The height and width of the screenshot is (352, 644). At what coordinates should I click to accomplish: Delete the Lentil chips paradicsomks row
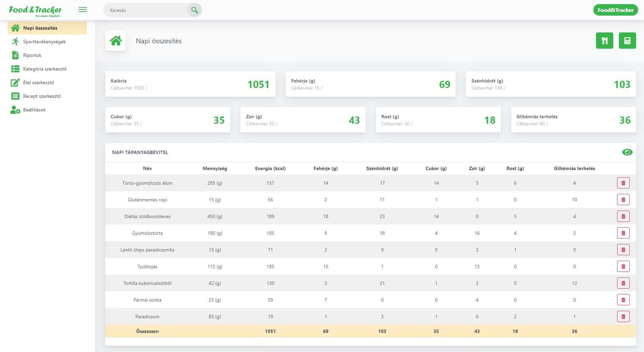pyautogui.click(x=623, y=250)
